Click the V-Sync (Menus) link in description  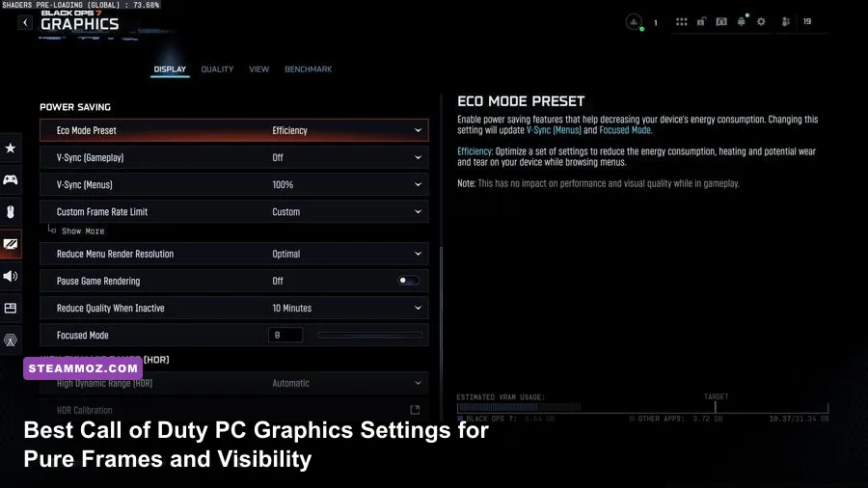554,130
